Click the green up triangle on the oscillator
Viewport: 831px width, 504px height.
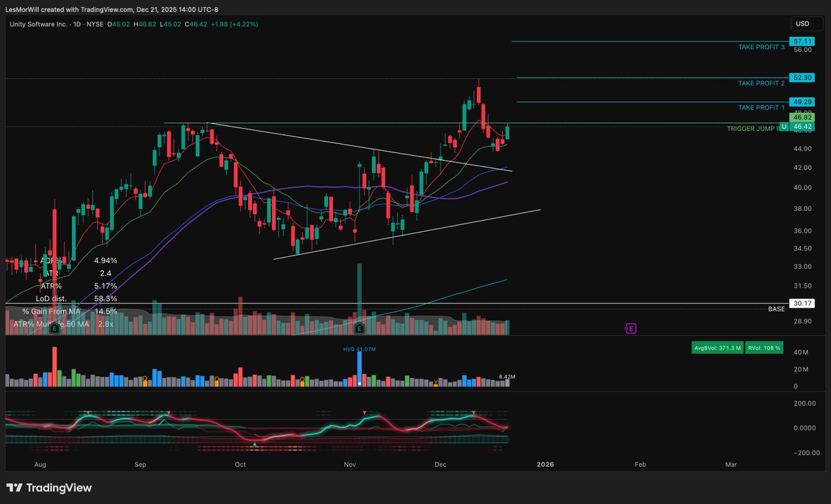255,444
